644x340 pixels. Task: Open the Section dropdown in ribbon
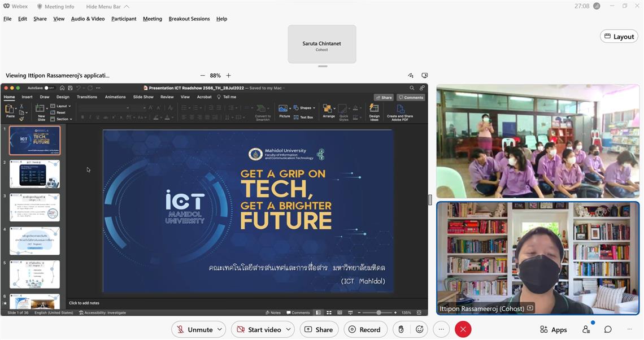pos(61,119)
